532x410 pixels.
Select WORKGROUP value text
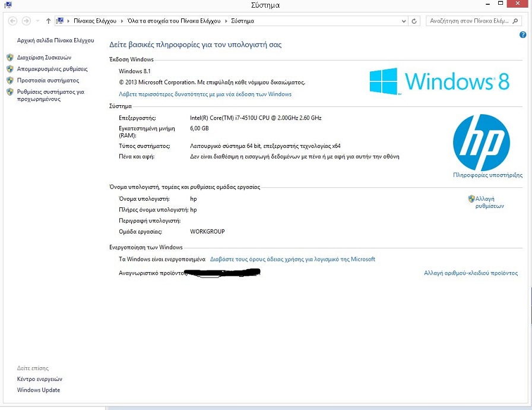(207, 232)
